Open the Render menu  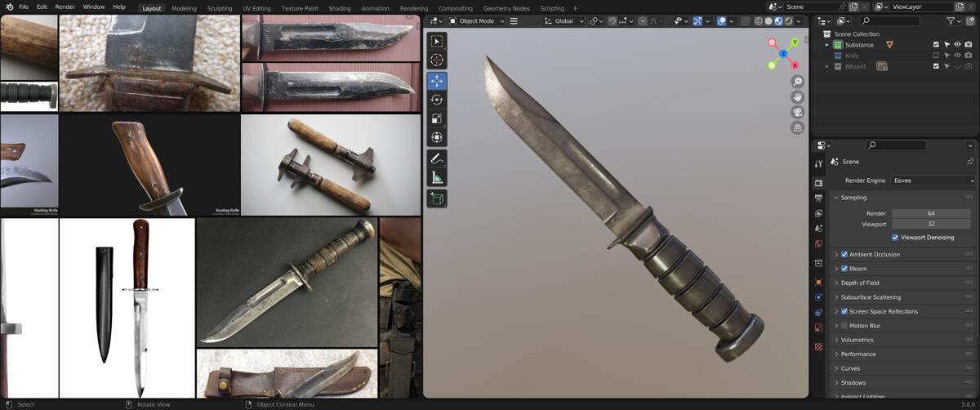65,7
